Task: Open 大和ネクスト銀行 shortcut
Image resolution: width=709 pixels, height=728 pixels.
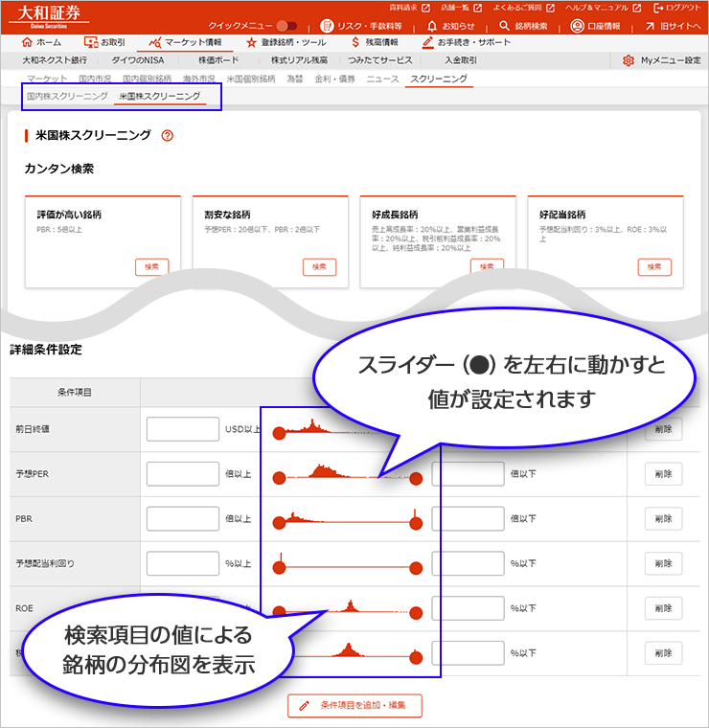Action: point(55,60)
